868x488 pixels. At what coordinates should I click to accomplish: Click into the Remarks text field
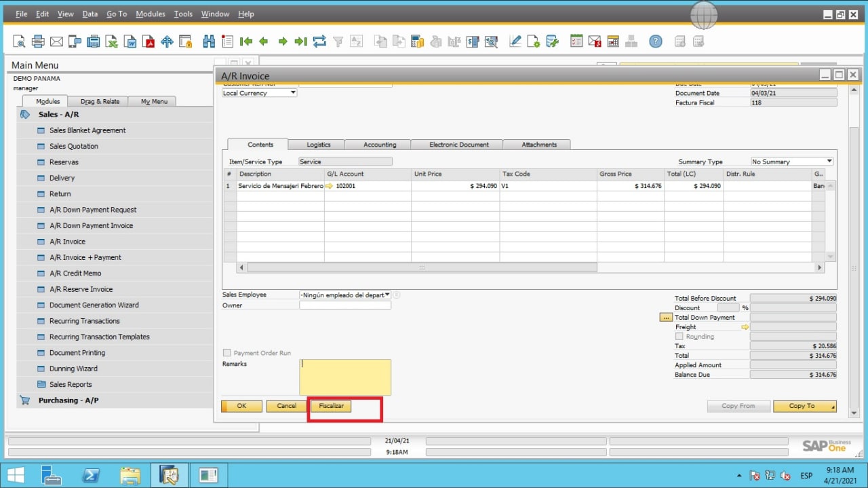tap(345, 377)
